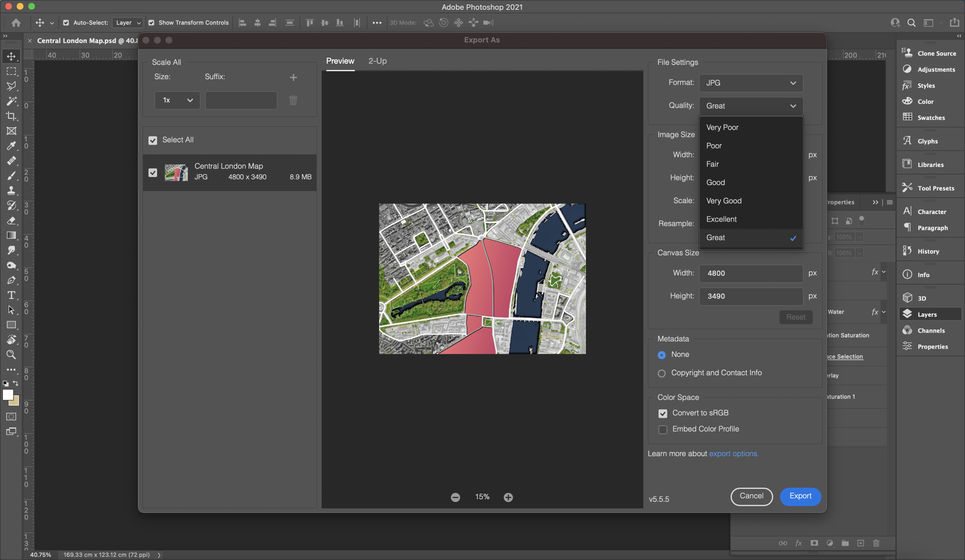Image resolution: width=965 pixels, height=560 pixels.
Task: Click the Export button
Action: (x=800, y=496)
